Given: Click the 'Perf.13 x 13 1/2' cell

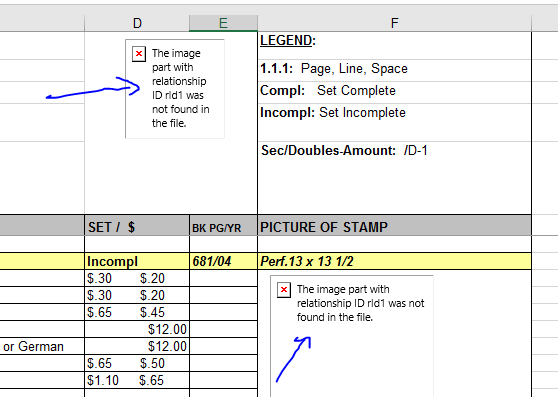Looking at the screenshot, I should [394, 261].
